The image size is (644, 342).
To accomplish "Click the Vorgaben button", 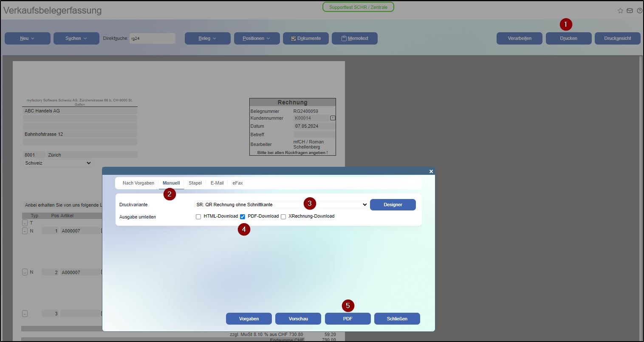I will pyautogui.click(x=249, y=319).
